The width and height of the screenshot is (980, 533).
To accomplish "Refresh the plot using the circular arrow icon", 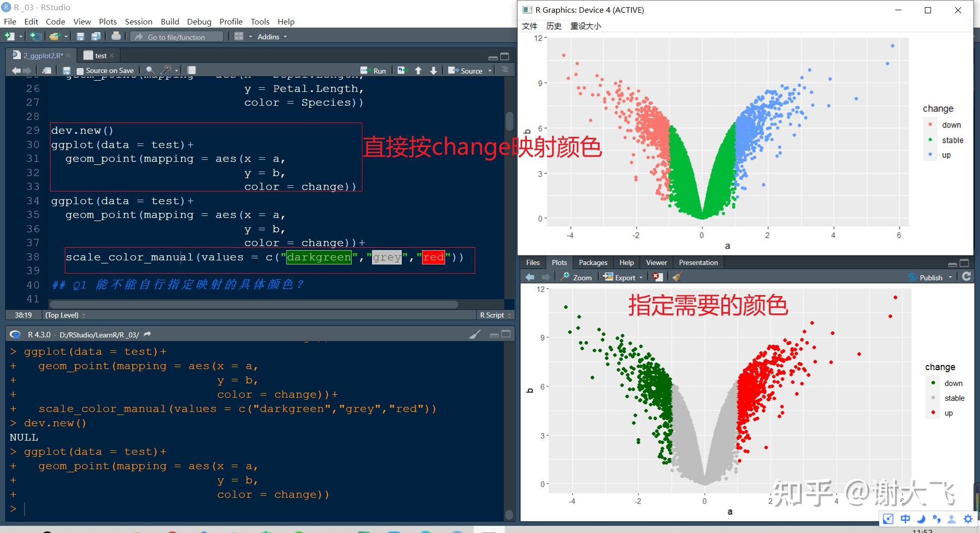I will 966,276.
